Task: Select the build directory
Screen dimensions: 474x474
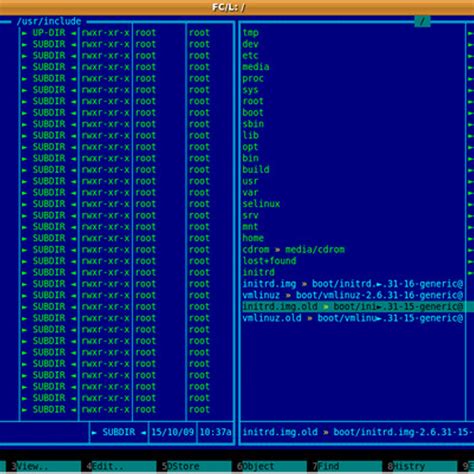Action: 256,170
